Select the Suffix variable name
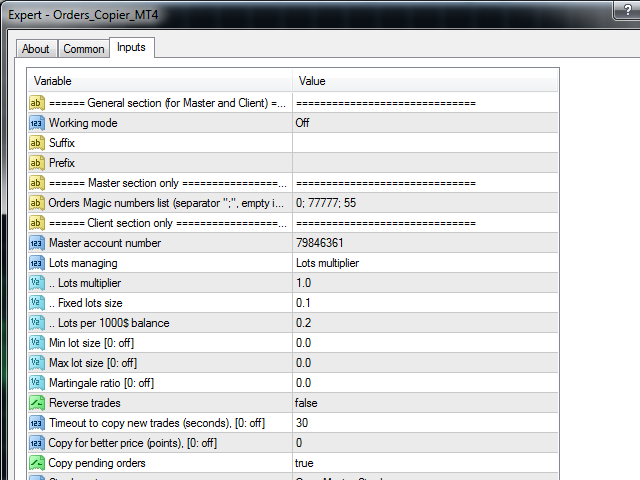Image resolution: width=640 pixels, height=480 pixels. [x=62, y=143]
